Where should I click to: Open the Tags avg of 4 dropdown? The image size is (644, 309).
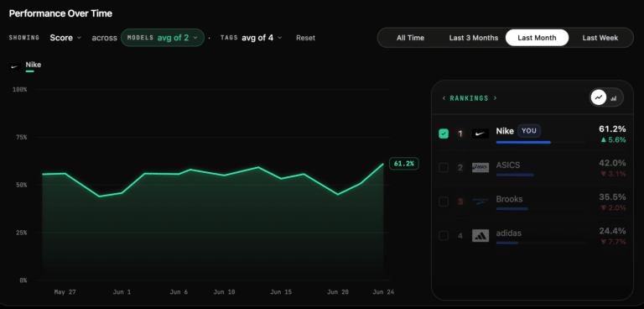pos(252,38)
